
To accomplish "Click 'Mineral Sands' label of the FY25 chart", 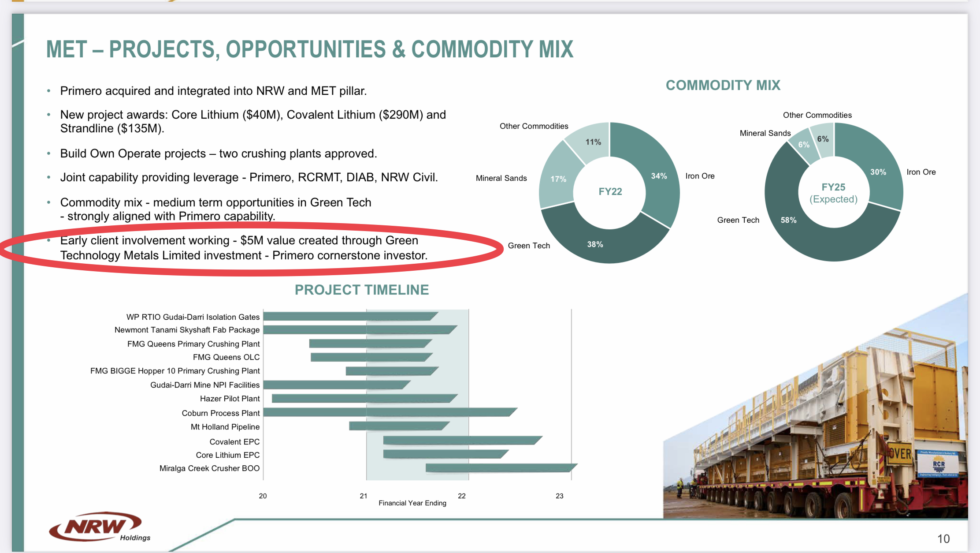I will click(x=765, y=133).
